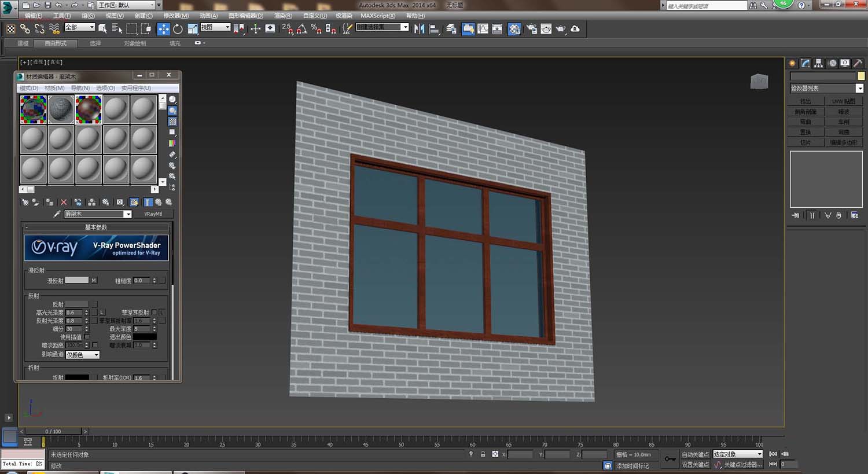Enable the 菲涅耳反射 checkbox
Viewport: 868px width, 474px height.
pyautogui.click(x=155, y=313)
